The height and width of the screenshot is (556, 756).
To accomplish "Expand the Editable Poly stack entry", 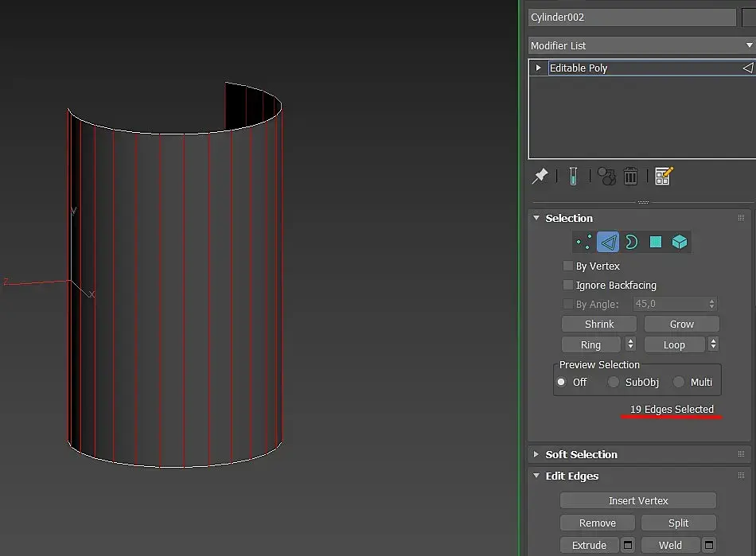I will pyautogui.click(x=538, y=68).
